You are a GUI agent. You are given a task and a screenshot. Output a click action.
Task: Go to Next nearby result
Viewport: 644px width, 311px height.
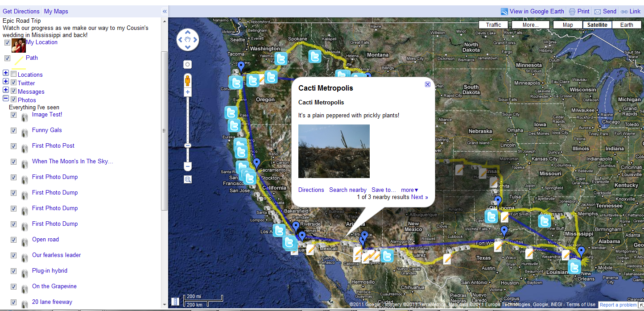coord(419,197)
